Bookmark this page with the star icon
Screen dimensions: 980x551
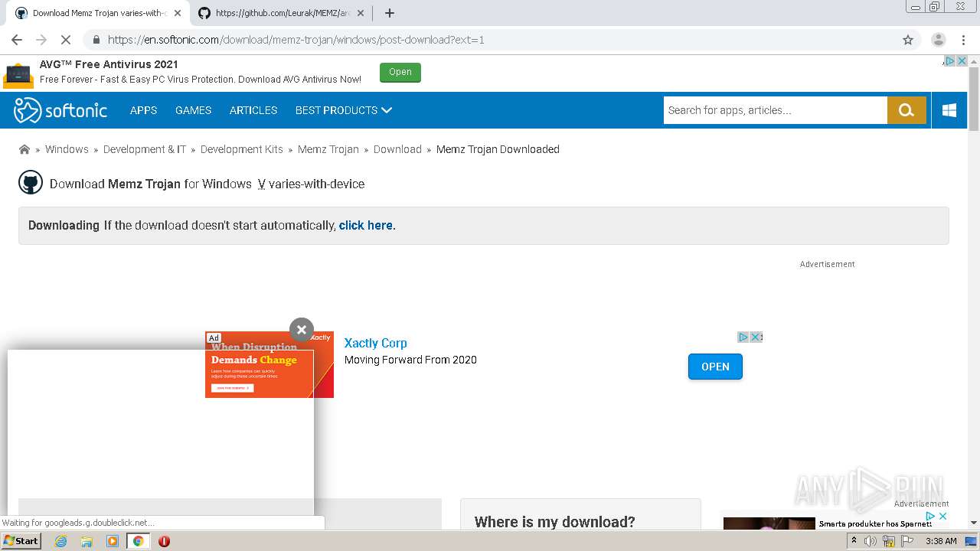pyautogui.click(x=908, y=40)
